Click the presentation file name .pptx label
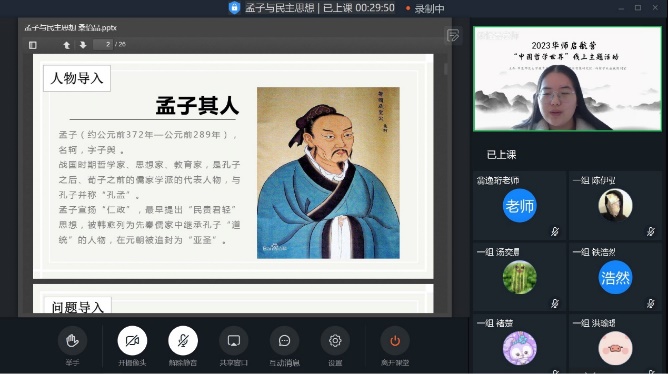668x374 pixels. tap(70, 28)
